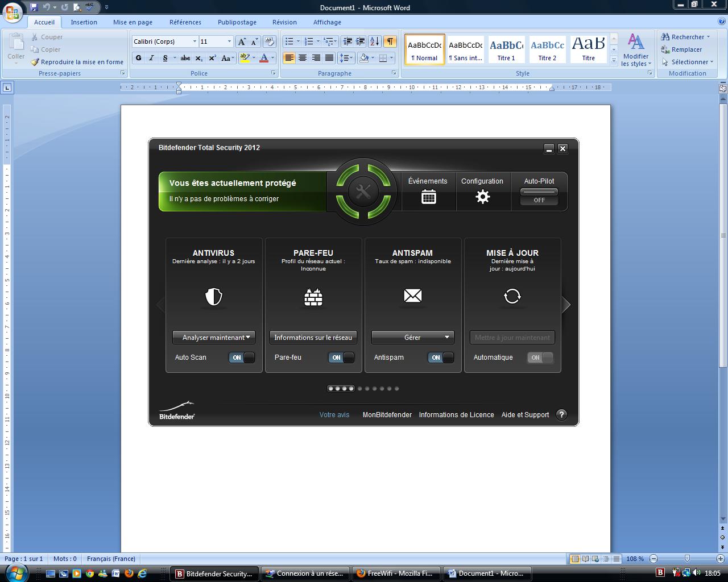Screen dimensions: 728x582
Task: Click Informations sur le réseau button
Action: click(313, 337)
